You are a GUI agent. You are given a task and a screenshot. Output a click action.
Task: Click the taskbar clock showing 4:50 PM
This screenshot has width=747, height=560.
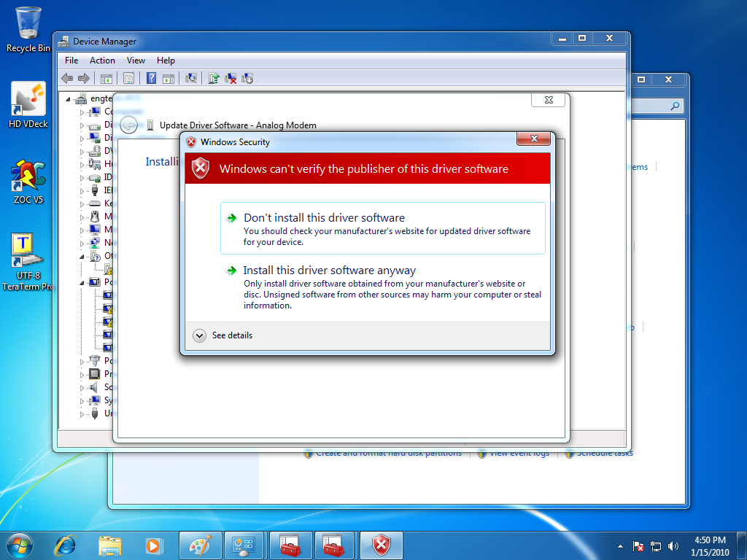[710, 545]
